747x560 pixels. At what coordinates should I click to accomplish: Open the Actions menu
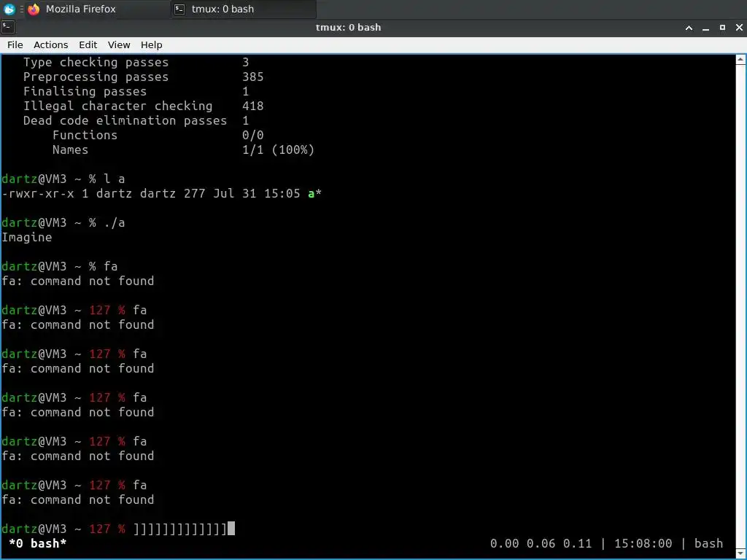pyautogui.click(x=50, y=44)
